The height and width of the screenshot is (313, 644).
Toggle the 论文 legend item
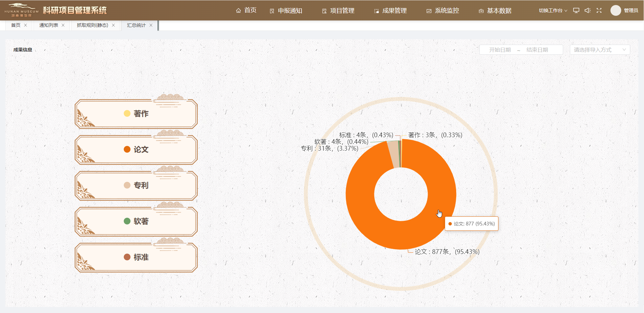(x=136, y=150)
